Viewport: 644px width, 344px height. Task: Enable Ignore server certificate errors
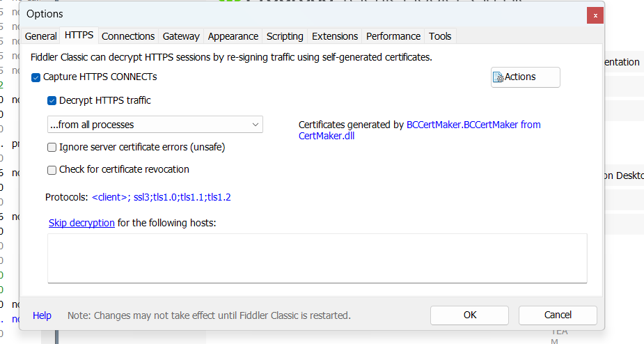(52, 148)
